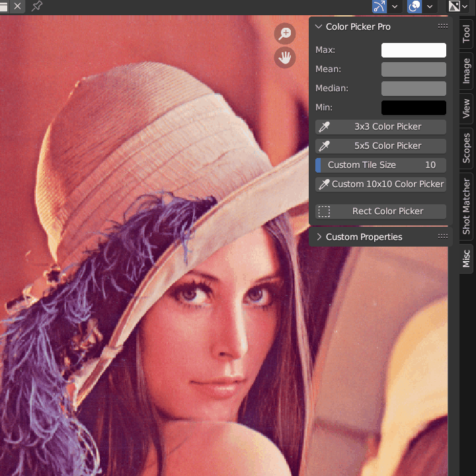Click the Max: label
Screen dimensions: 476x476
[x=325, y=50]
